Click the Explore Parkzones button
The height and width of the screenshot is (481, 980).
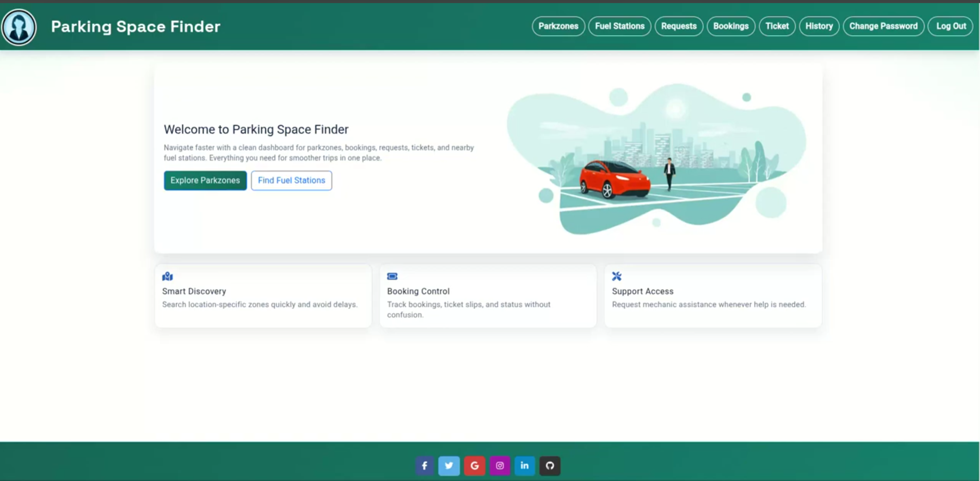(205, 180)
